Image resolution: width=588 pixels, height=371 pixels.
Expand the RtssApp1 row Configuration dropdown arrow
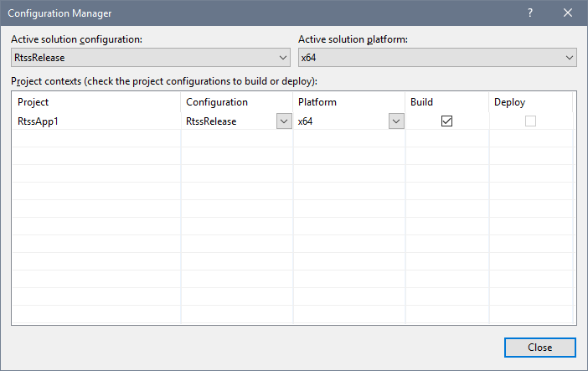tap(282, 121)
